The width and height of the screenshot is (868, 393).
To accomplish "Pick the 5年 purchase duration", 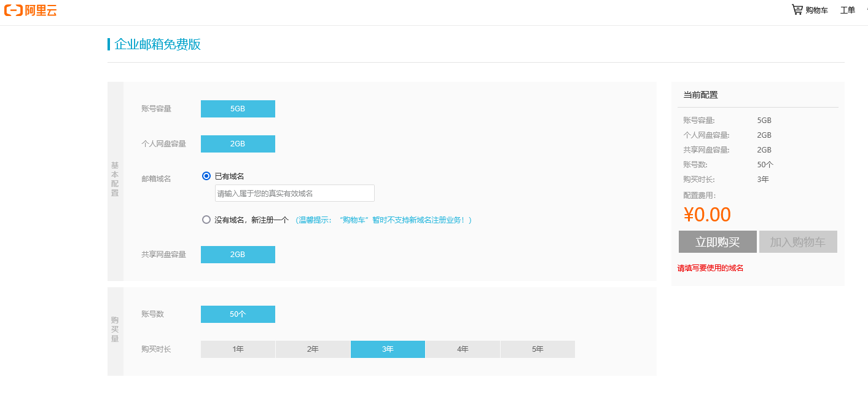I will [x=538, y=349].
